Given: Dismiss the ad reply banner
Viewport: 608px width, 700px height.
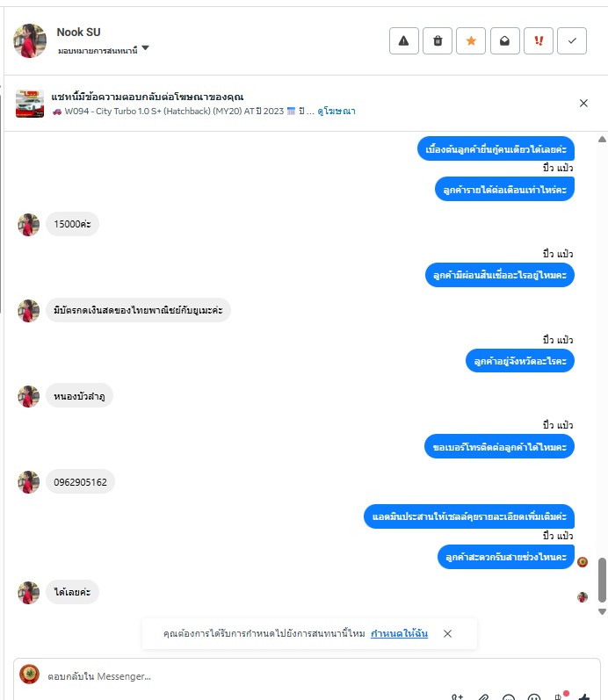Looking at the screenshot, I should [x=583, y=103].
